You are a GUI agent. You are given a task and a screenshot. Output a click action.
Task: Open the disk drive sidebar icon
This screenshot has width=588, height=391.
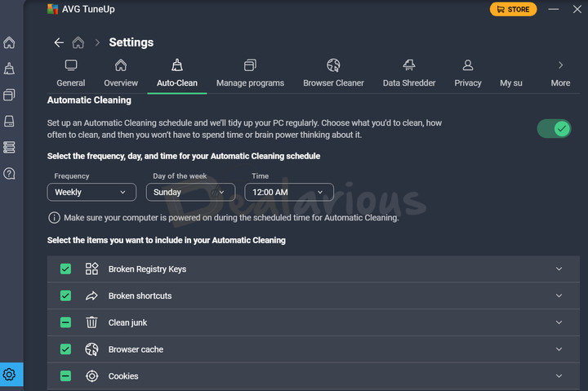tap(9, 121)
